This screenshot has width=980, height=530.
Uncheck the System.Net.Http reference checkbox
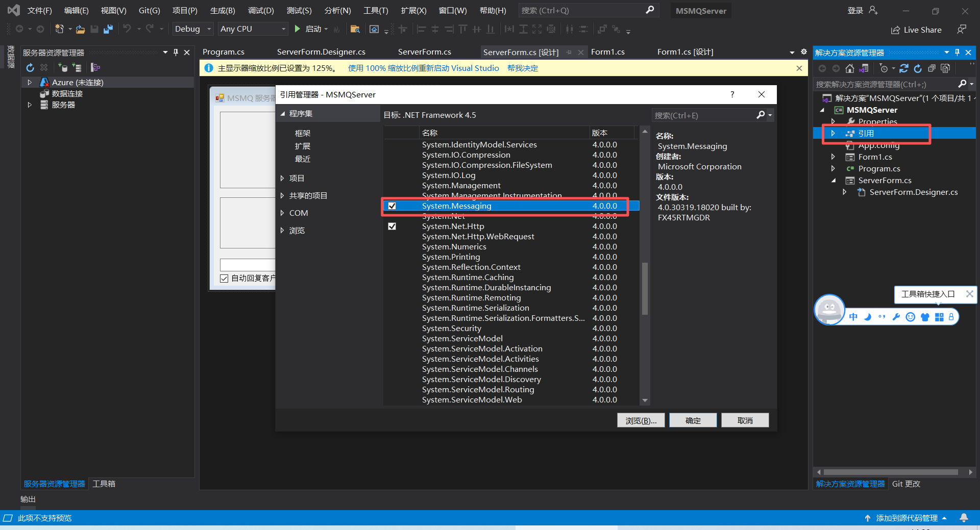click(x=392, y=226)
